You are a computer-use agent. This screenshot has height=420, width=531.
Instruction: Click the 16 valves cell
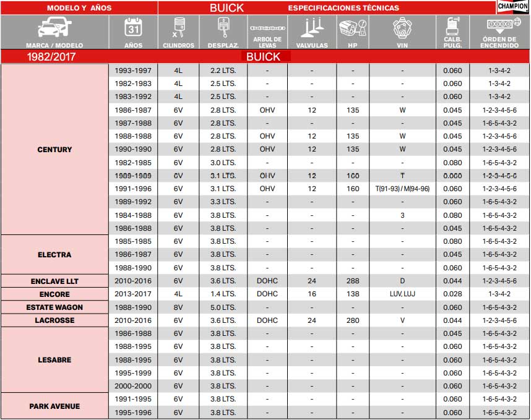[x=312, y=294]
